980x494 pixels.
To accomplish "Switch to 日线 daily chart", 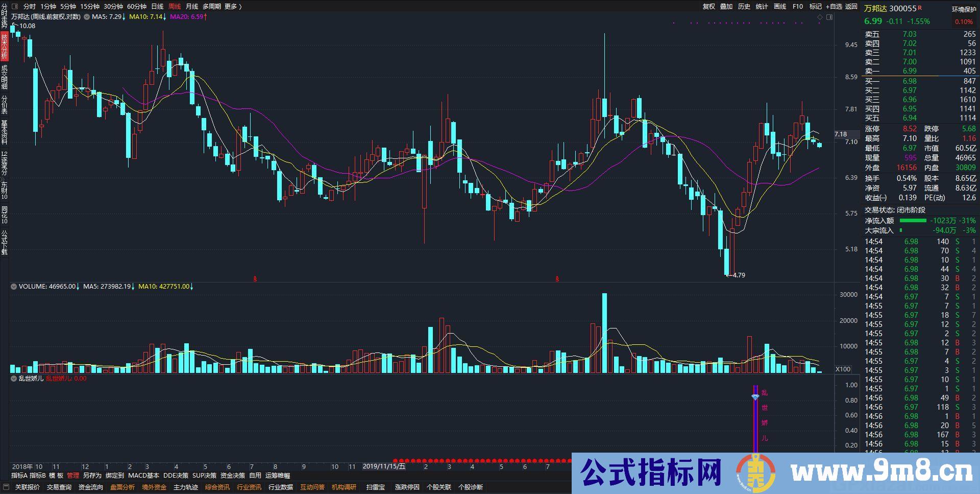I will (157, 7).
